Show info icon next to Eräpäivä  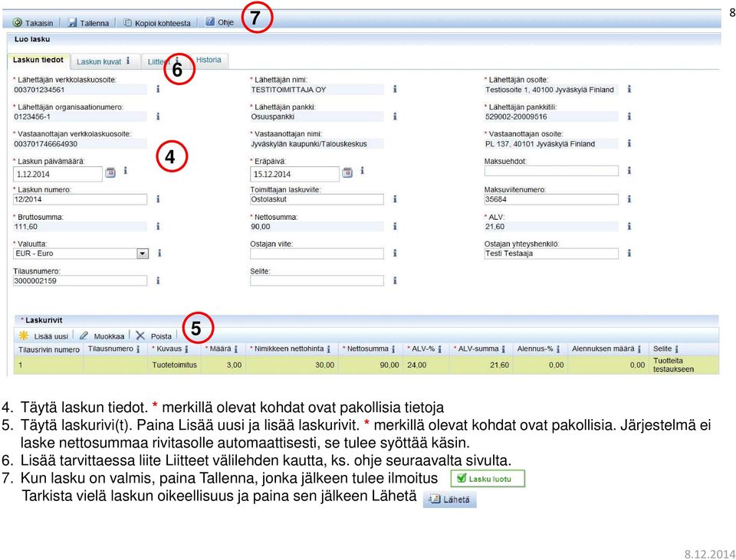point(362,171)
